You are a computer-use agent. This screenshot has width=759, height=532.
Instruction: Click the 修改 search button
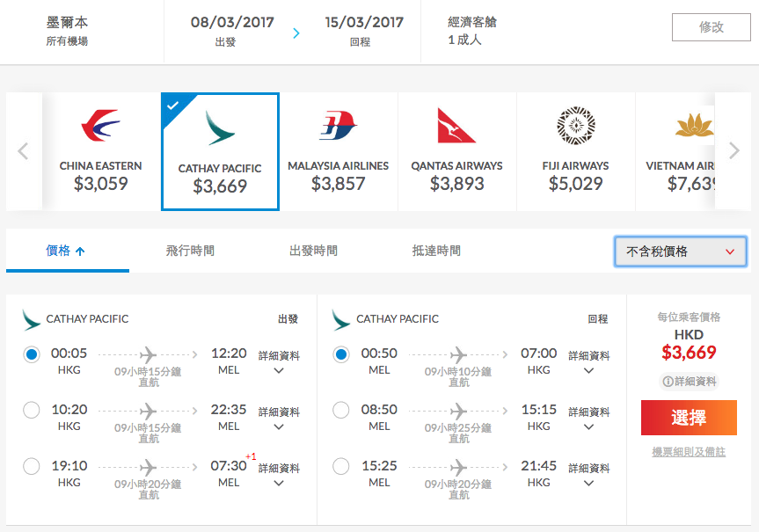tap(712, 27)
